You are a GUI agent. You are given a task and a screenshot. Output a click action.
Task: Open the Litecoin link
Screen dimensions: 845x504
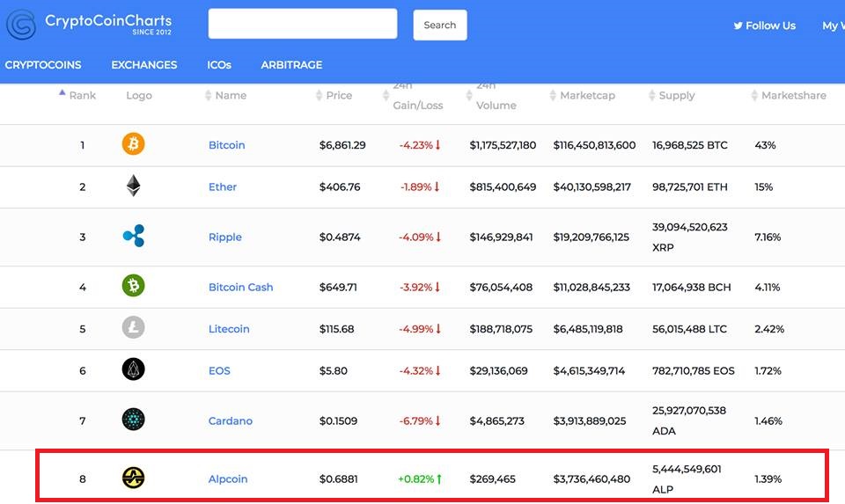229,329
